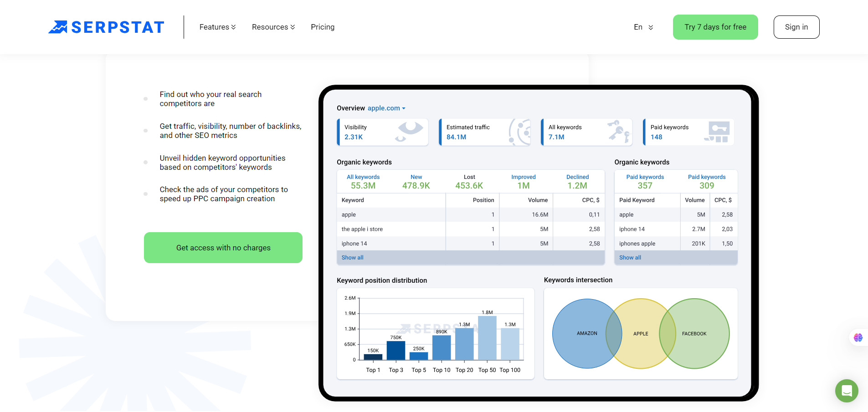Screen dimensions: 868x412
Task: Select the Visibility 2.31K value
Action: 354,137
